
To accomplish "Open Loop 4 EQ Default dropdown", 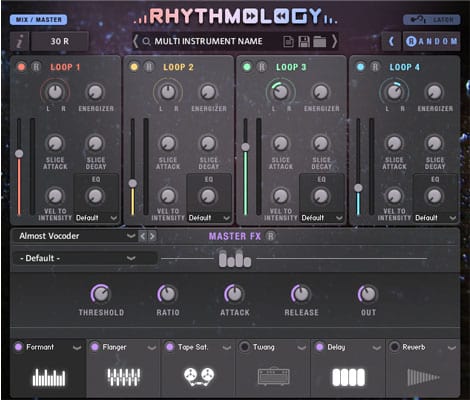I will [435, 218].
